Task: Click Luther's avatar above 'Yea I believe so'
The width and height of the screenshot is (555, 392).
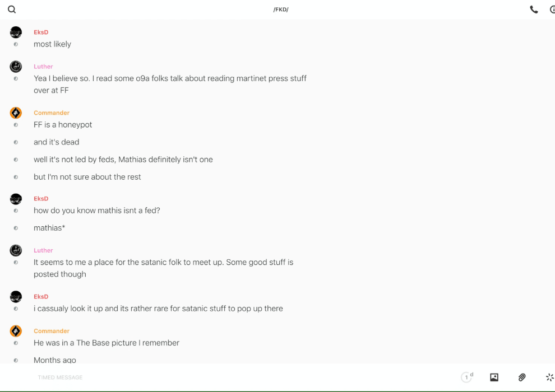Action: click(16, 67)
